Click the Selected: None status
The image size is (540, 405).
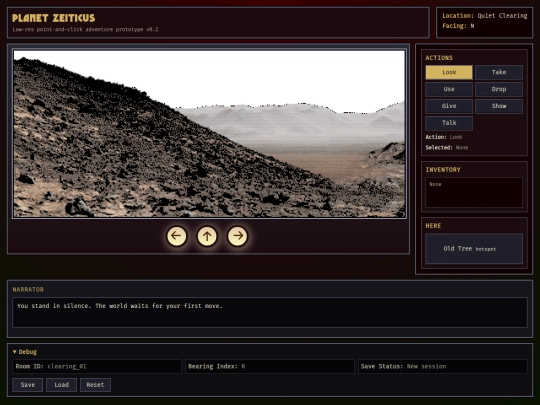pyautogui.click(x=447, y=148)
